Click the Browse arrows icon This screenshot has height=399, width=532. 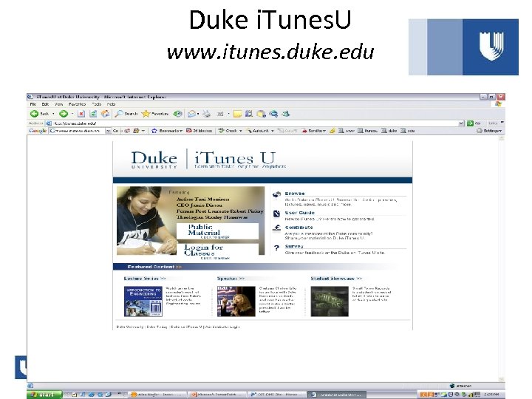[277, 194]
